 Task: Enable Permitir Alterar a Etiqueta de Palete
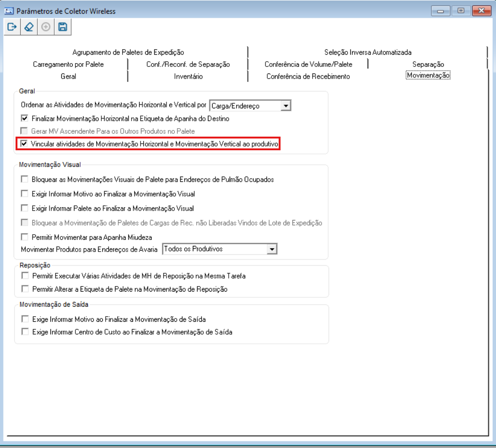[x=25, y=289]
